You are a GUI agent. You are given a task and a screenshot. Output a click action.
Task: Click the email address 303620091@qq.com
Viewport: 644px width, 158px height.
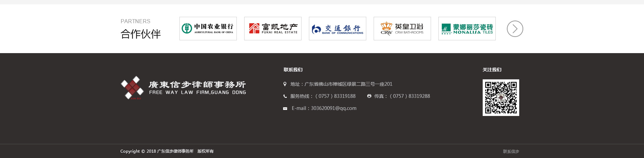pos(333,108)
